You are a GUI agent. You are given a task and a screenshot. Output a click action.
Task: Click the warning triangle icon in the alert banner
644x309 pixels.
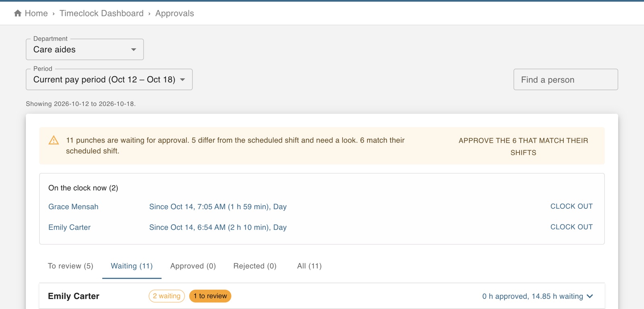click(54, 140)
